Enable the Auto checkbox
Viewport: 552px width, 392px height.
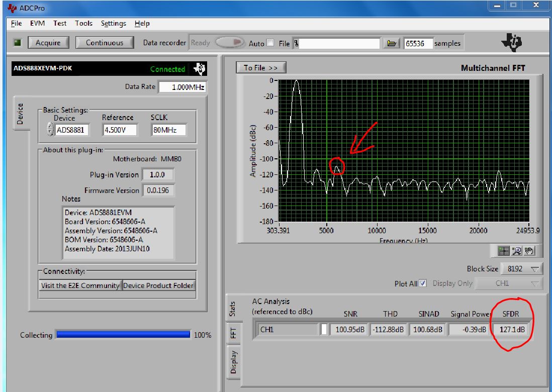point(270,43)
